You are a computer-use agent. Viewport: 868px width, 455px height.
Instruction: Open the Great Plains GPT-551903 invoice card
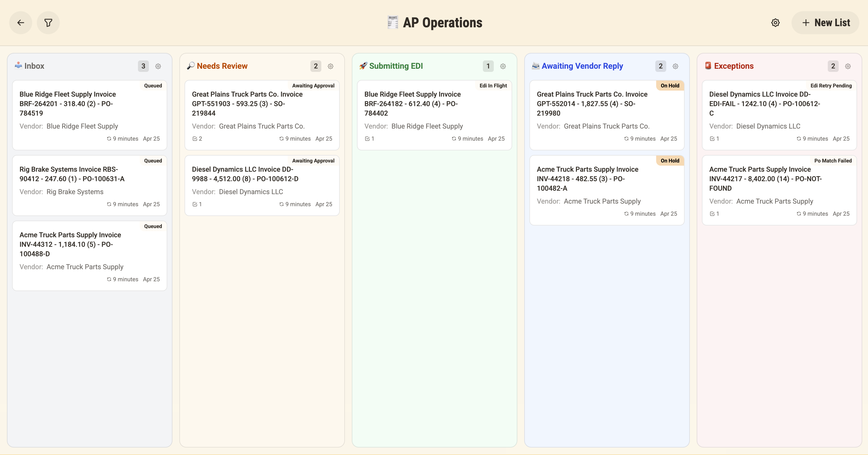pyautogui.click(x=262, y=115)
